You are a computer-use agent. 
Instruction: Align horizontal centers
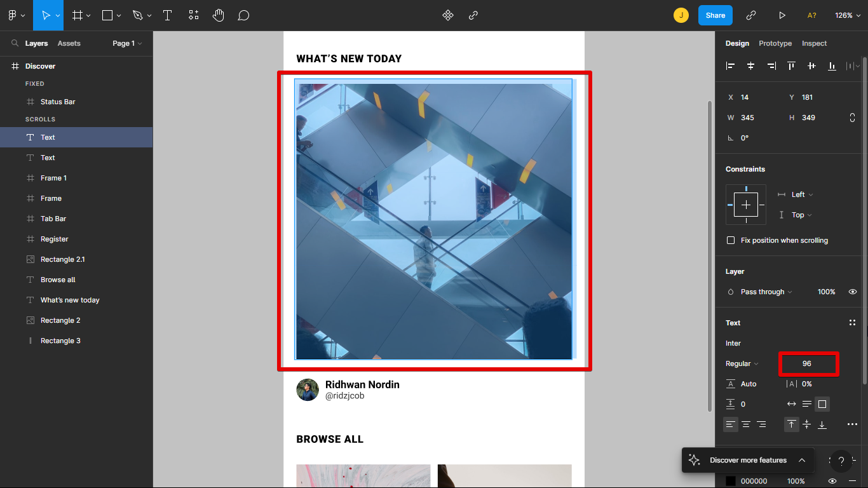[x=751, y=65]
